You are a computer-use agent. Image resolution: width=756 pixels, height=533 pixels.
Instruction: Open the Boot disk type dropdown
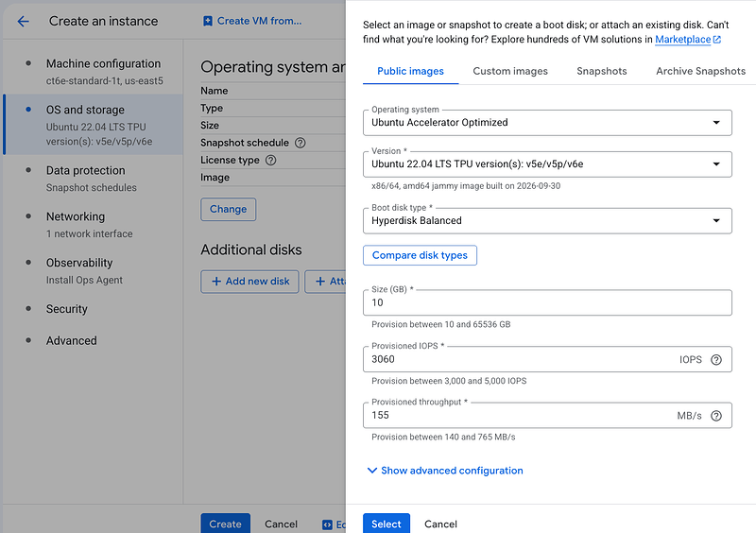547,220
